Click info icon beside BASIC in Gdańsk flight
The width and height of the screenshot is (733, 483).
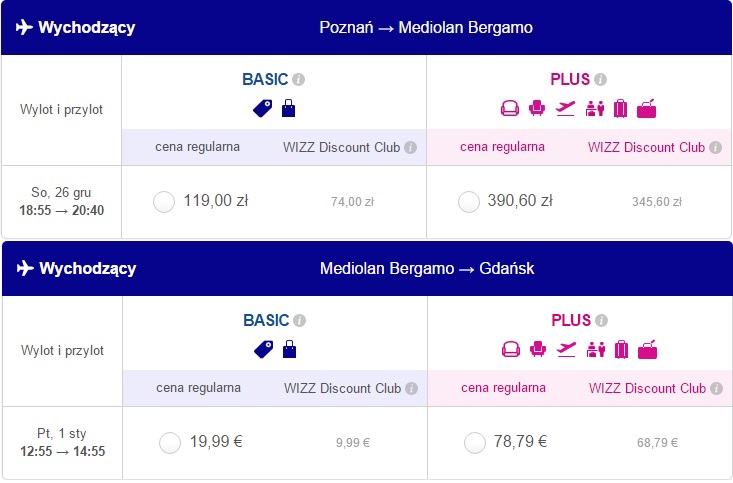(300, 320)
